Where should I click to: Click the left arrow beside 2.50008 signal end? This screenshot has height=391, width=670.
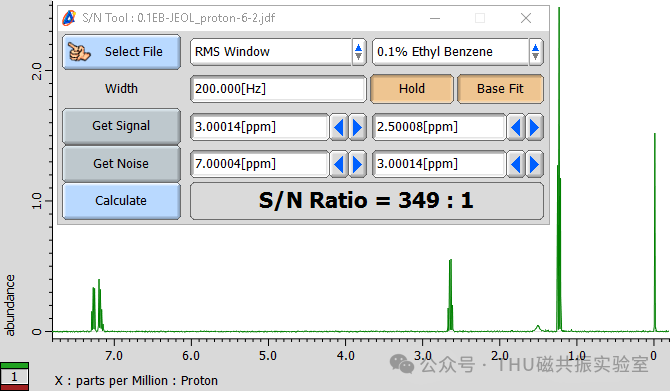click(x=516, y=127)
